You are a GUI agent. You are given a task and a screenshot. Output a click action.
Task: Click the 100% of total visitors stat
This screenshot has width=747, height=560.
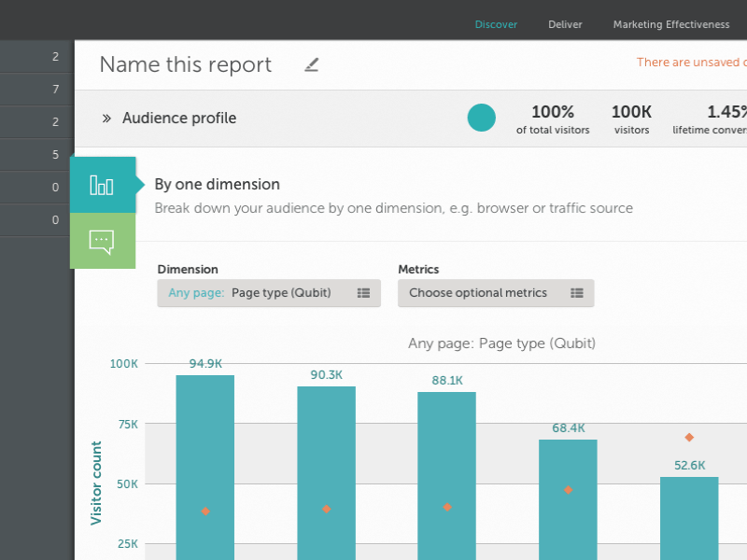[x=553, y=119]
